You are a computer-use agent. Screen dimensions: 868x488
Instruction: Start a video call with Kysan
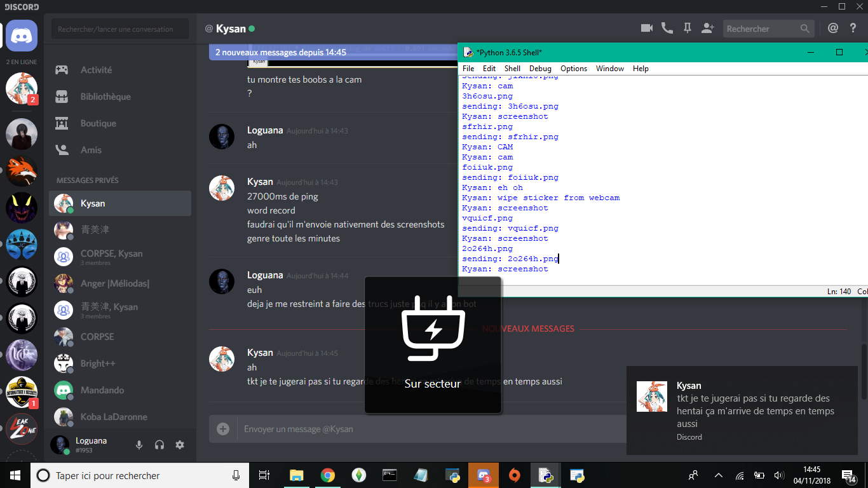tap(647, 28)
